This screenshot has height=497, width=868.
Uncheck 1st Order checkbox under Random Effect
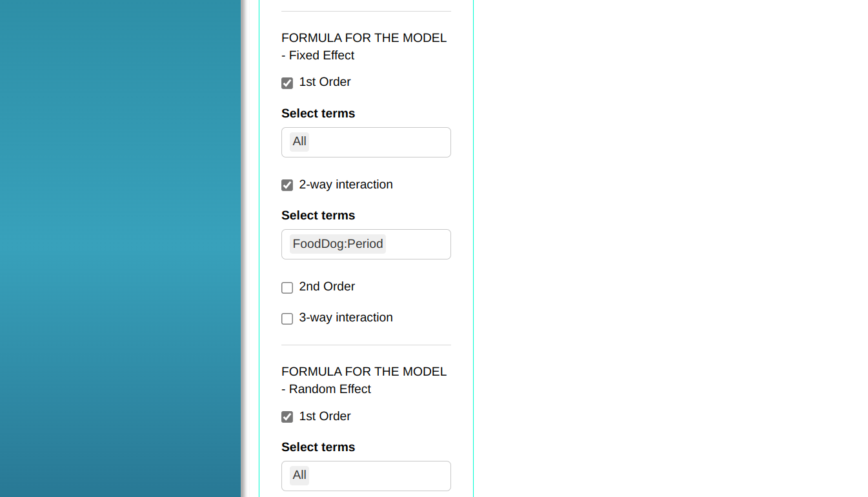coord(287,417)
